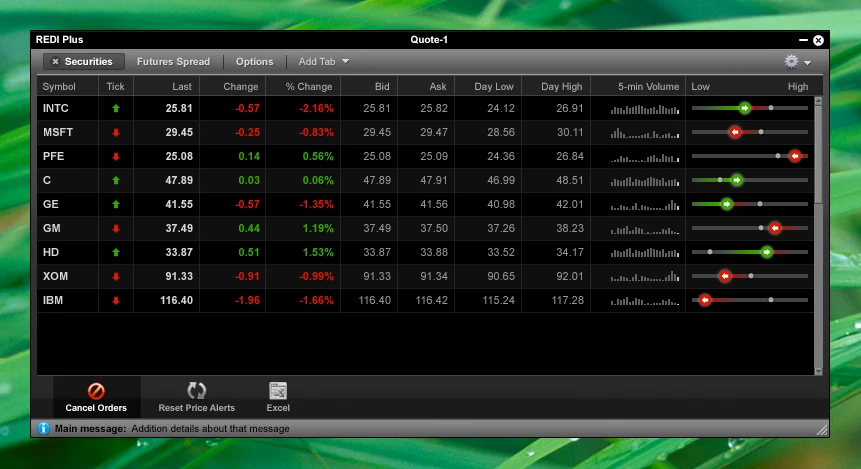Click the INTC 5-min volume chart
Viewport: 861px width, 469px height.
[x=645, y=109]
